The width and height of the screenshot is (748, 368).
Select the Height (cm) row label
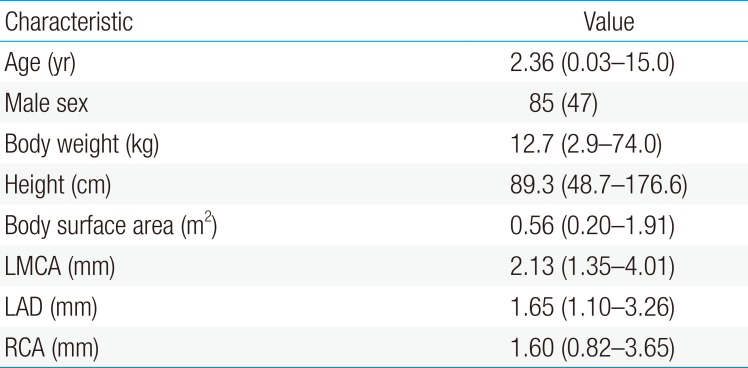tap(58, 186)
